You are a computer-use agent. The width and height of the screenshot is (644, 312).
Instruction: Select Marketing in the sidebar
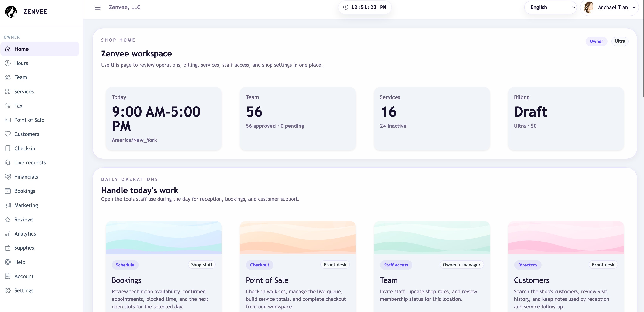pyautogui.click(x=40, y=205)
